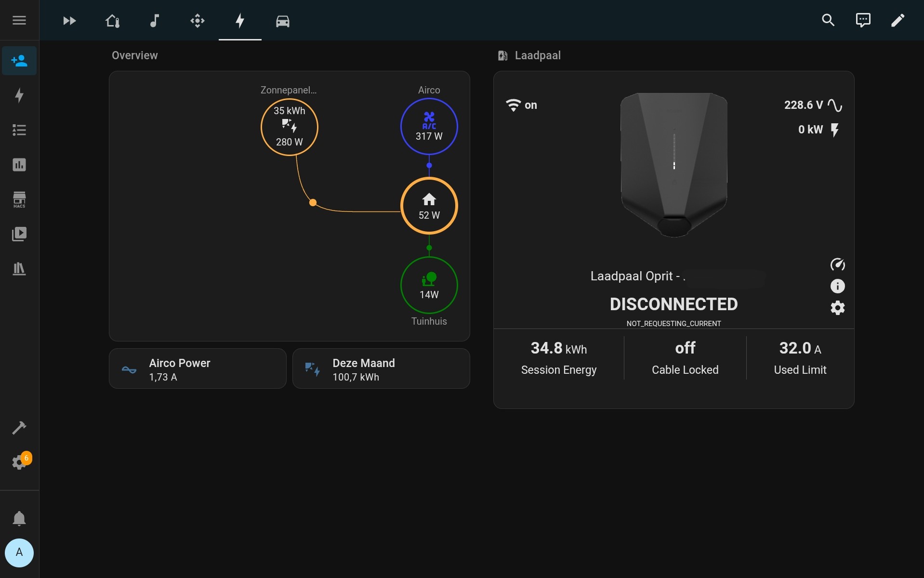
Task: Switch to the music note tab
Action: pyautogui.click(x=154, y=21)
